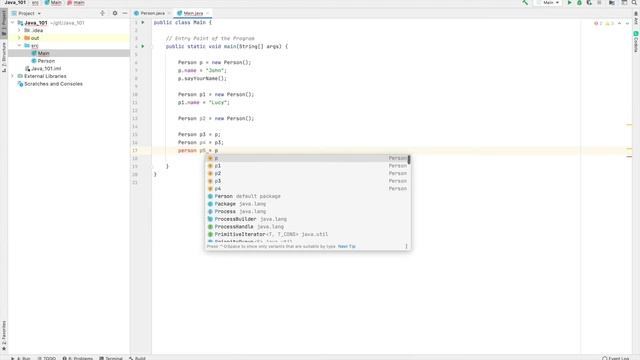Click the Stop icon in the run toolbar
Screen dimensions: 640x360
pos(599,3)
